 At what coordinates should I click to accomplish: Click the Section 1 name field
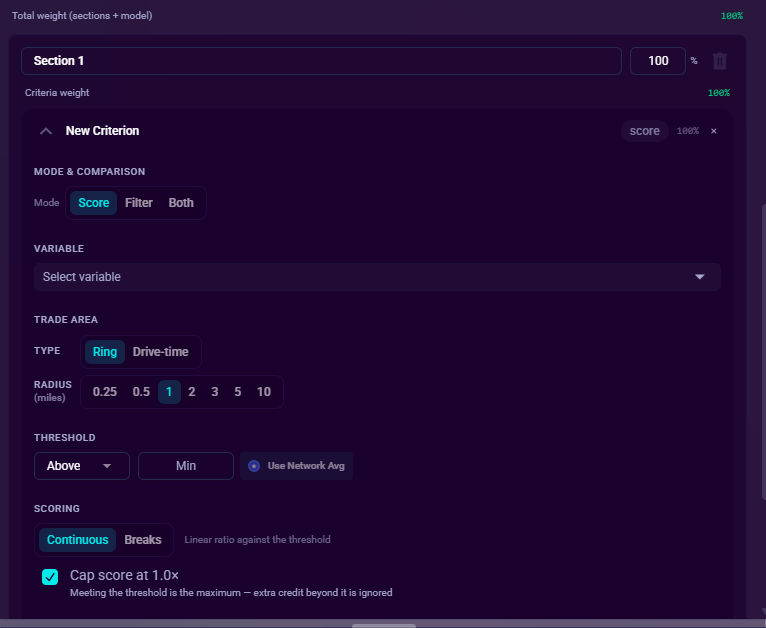[321, 61]
